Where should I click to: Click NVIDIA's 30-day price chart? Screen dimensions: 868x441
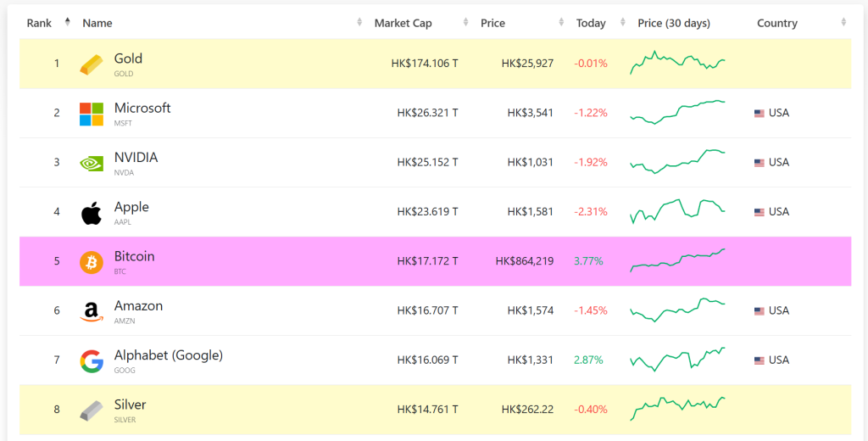(677, 161)
